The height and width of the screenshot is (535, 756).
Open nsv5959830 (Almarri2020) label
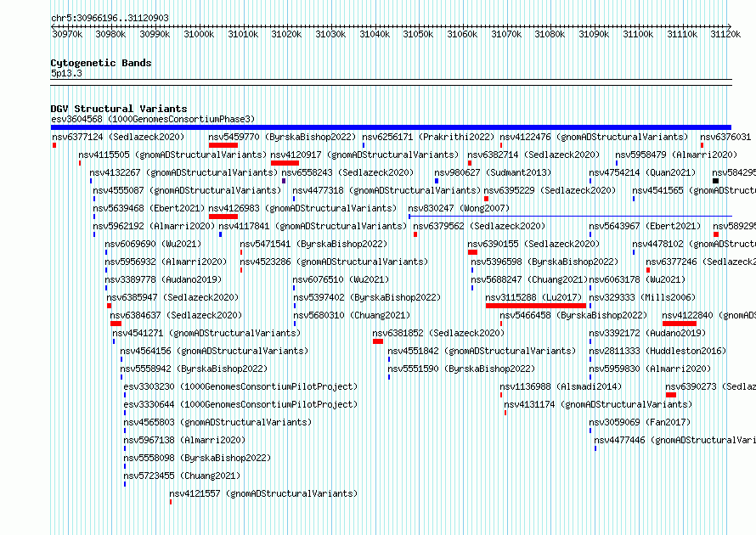point(650,369)
